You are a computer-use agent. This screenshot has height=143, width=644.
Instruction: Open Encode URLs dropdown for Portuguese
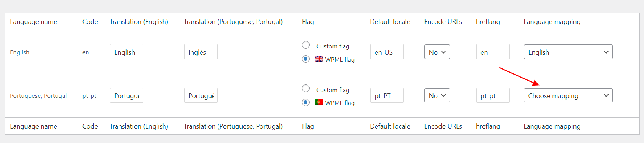(x=437, y=95)
